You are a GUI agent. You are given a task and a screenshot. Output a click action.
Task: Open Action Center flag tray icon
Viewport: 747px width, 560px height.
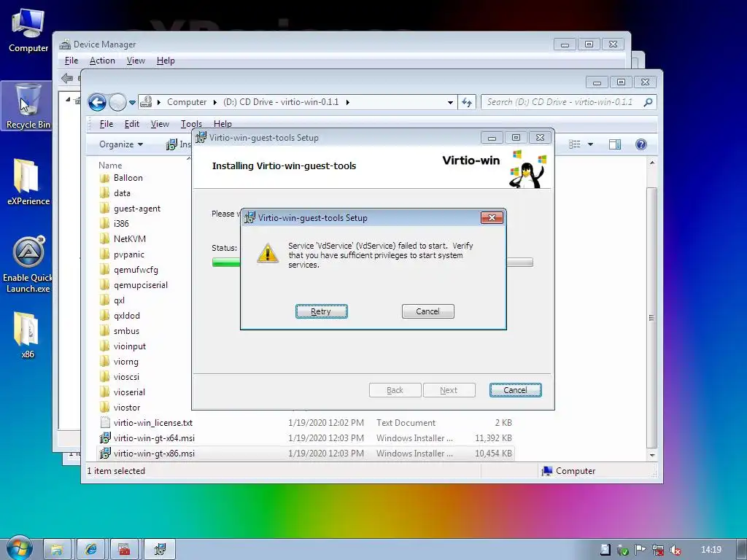(x=640, y=550)
